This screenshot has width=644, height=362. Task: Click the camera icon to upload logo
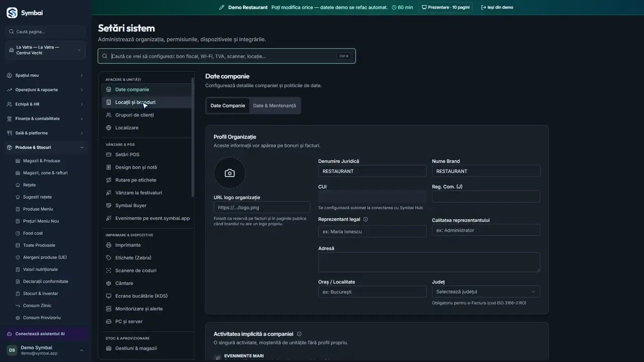(229, 173)
